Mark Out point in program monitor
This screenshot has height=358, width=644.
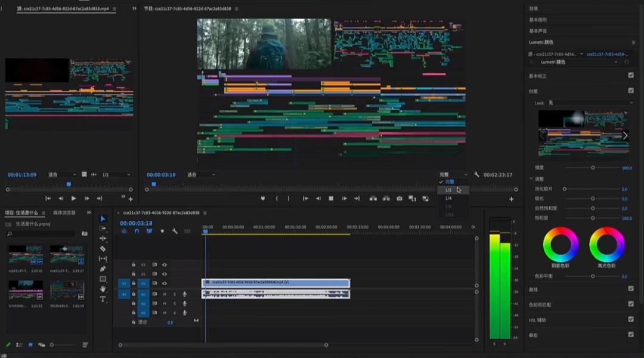point(289,199)
